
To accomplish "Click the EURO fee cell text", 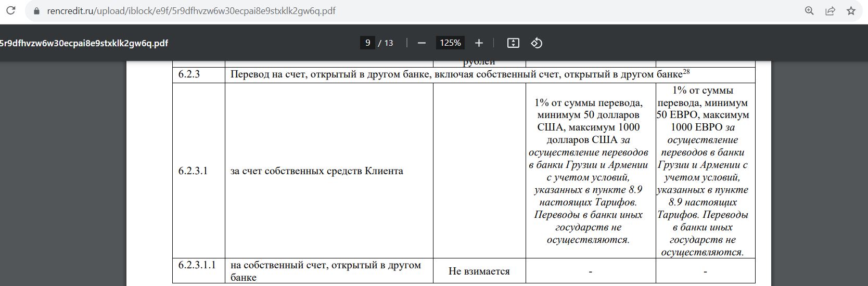I will (x=703, y=171).
